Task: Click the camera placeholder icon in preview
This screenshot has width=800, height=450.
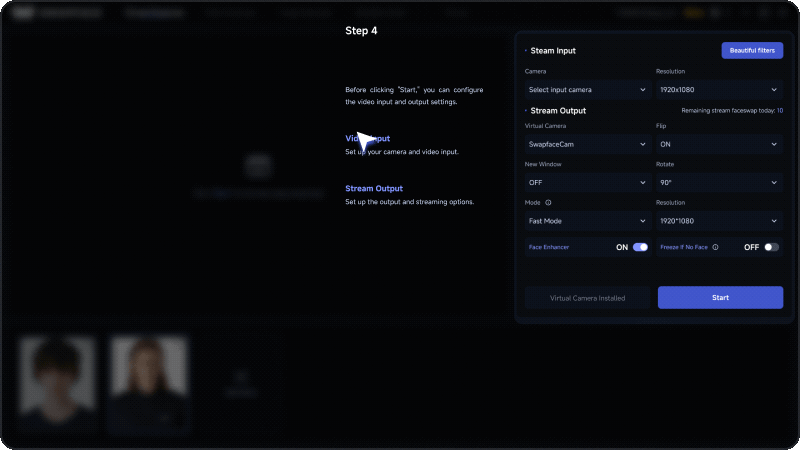Action: 258,166
